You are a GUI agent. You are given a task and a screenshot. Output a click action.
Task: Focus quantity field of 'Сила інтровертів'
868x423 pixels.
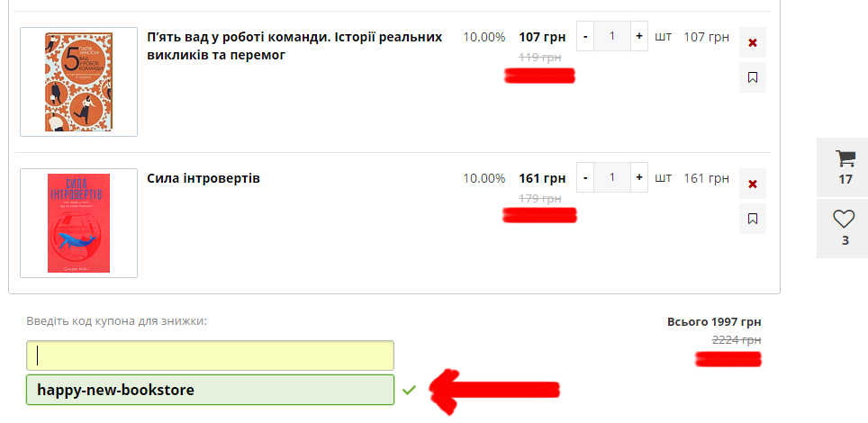pos(612,177)
